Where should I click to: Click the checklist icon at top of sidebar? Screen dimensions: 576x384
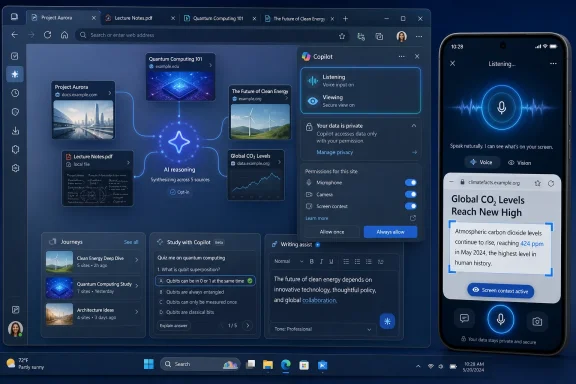[15, 56]
